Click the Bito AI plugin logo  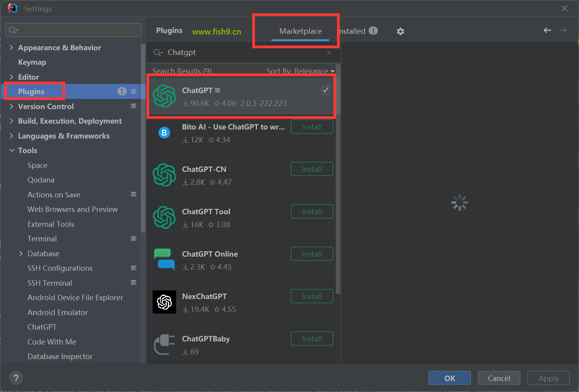(164, 133)
